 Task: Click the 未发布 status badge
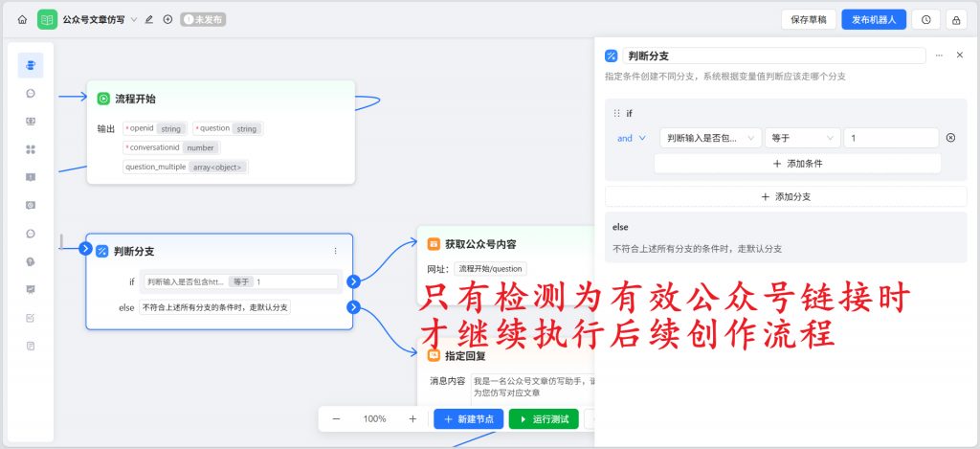(203, 19)
